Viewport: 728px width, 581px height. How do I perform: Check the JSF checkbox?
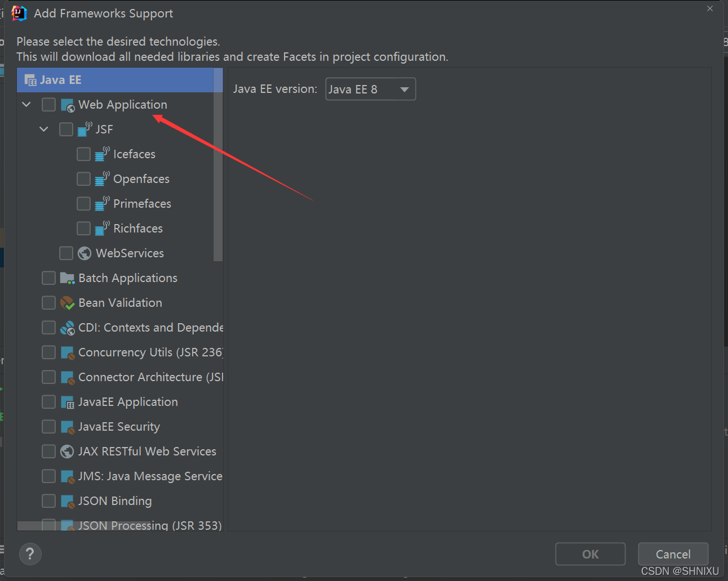pyautogui.click(x=66, y=129)
